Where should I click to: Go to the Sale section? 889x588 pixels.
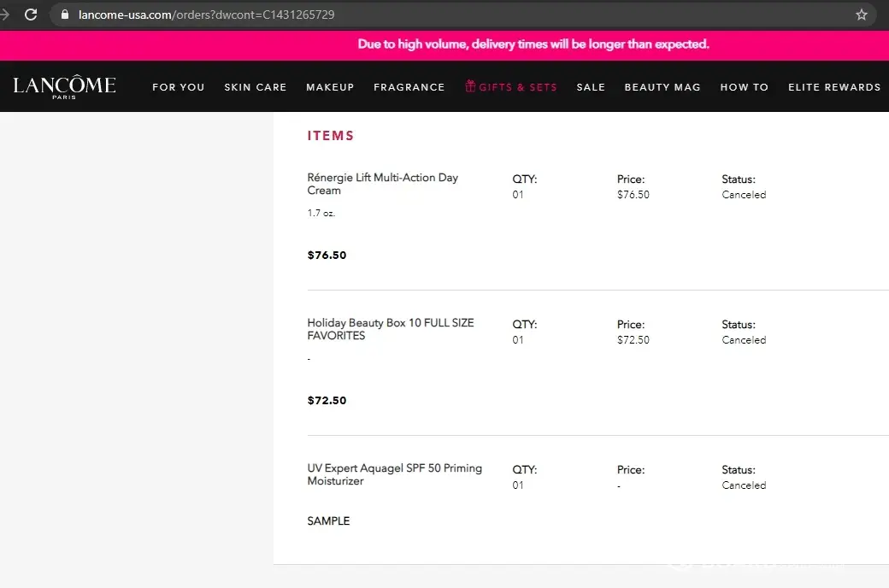pos(590,87)
